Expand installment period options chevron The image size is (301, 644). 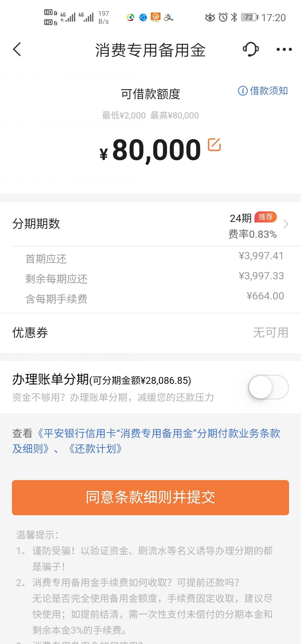pos(286,224)
